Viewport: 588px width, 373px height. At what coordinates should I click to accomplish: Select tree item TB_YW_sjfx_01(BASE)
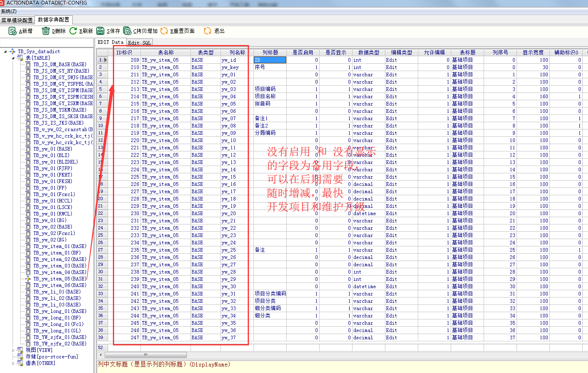point(60,337)
